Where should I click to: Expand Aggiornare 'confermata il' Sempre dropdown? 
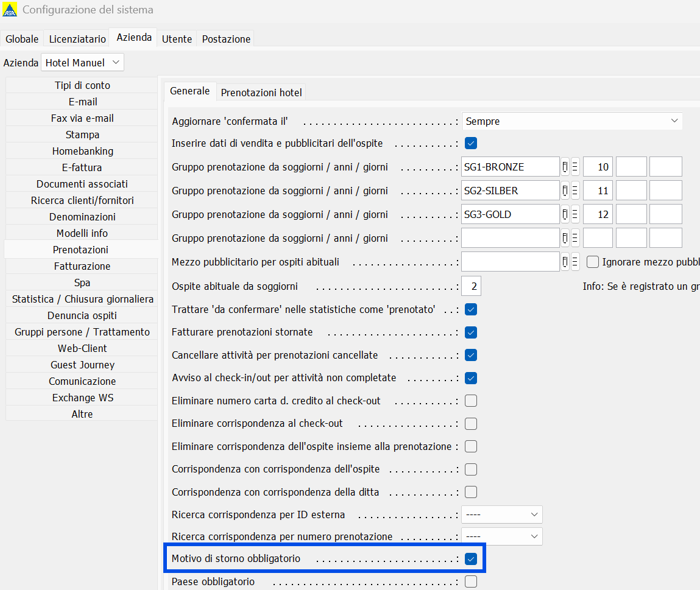point(571,121)
